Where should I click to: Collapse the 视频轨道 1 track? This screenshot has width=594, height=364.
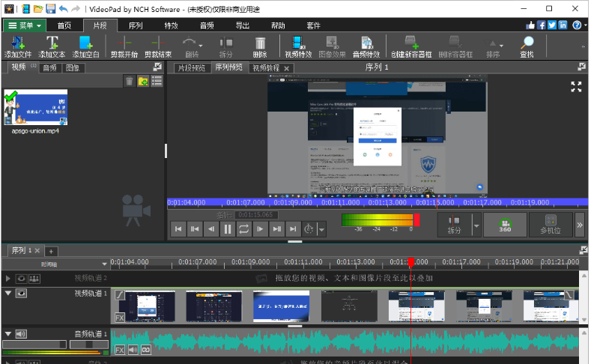[8, 293]
